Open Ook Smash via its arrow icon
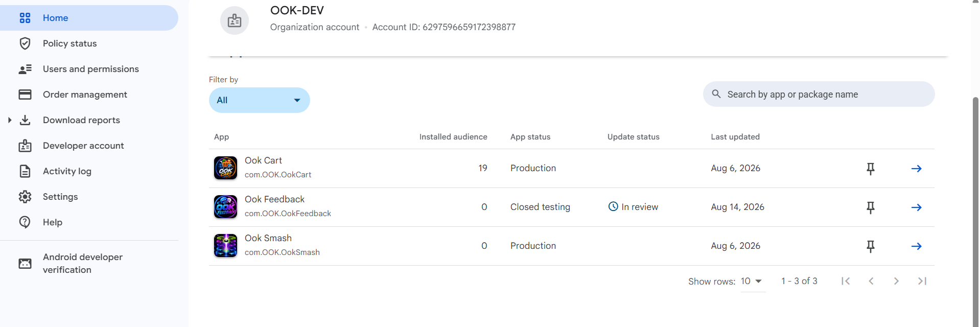 pyautogui.click(x=917, y=246)
